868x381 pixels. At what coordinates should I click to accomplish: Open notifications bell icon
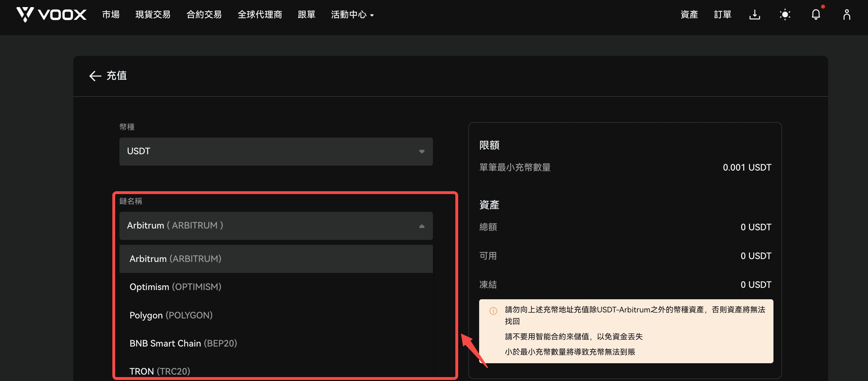[816, 15]
